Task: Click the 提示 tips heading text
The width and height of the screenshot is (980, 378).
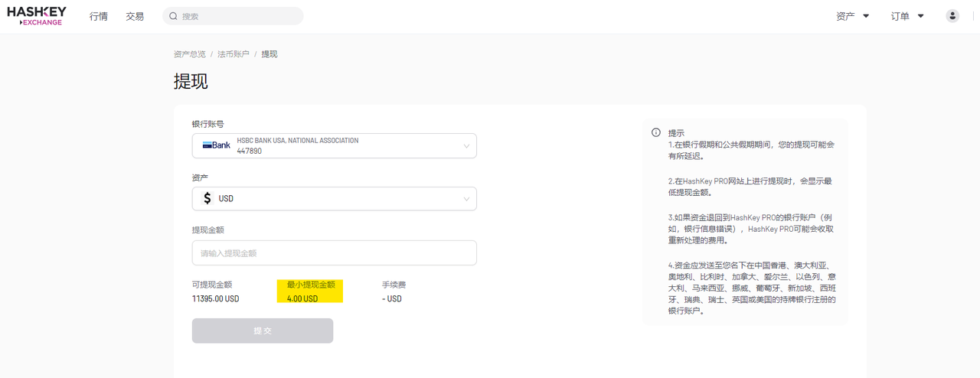Action: [676, 132]
